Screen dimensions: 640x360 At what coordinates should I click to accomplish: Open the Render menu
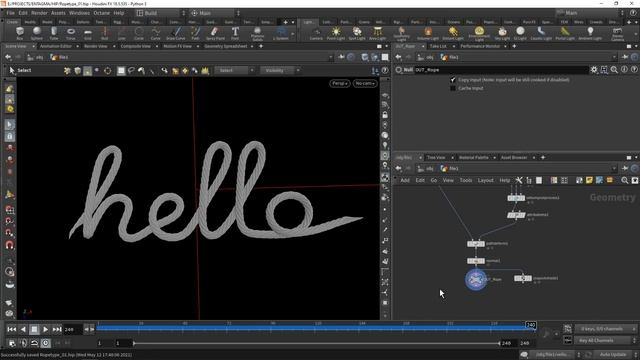[x=39, y=13]
